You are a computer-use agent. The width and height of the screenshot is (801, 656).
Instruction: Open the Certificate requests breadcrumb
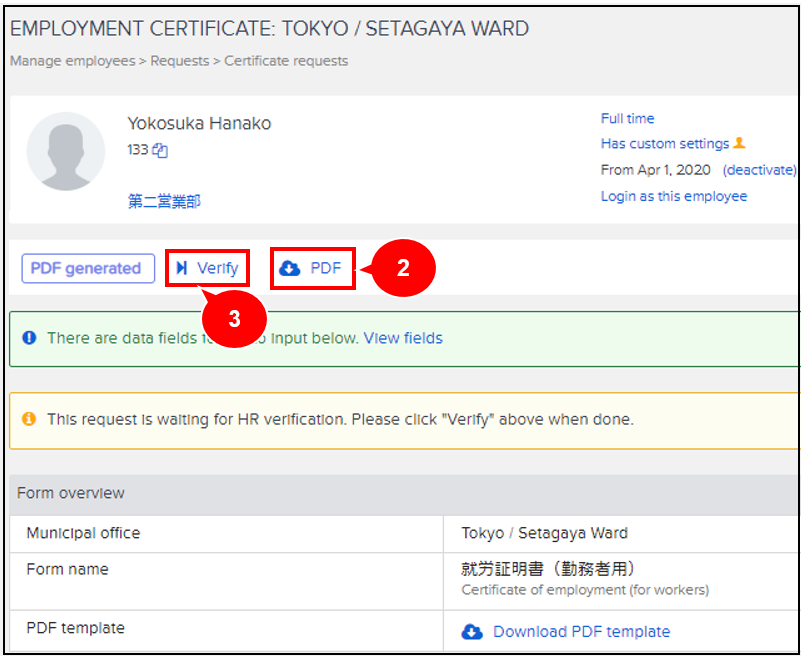pos(286,61)
